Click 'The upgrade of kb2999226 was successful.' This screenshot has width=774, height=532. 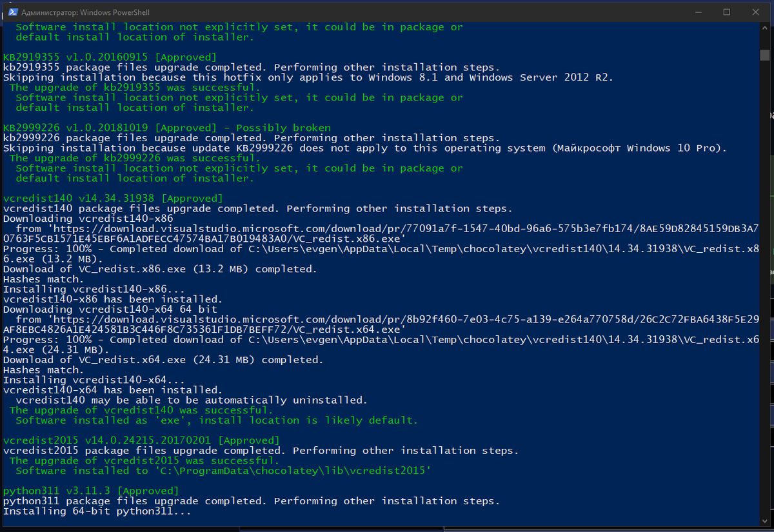point(135,158)
